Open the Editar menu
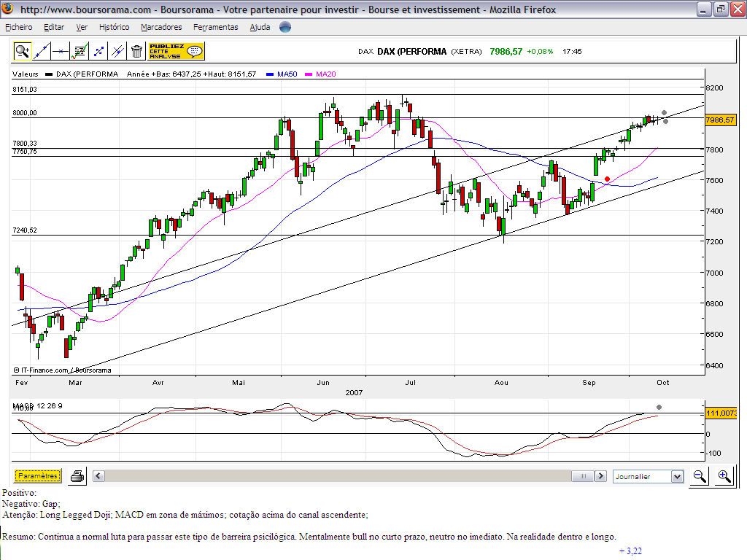The height and width of the screenshot is (560, 747). pyautogui.click(x=54, y=27)
